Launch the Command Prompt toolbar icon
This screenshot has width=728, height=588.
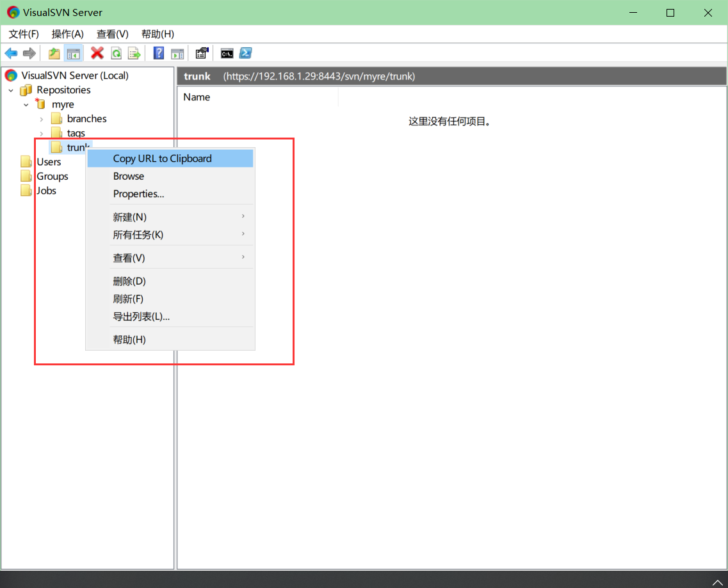(227, 53)
